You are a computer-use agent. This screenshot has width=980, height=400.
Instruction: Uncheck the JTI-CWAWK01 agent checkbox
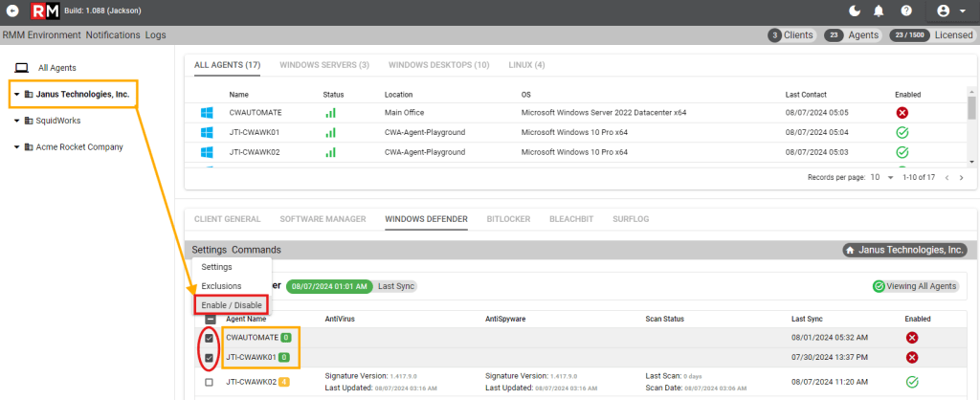click(210, 358)
